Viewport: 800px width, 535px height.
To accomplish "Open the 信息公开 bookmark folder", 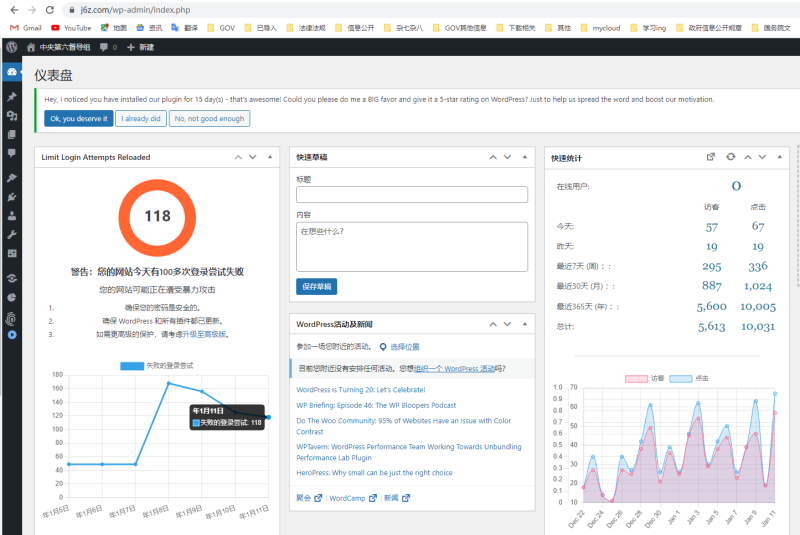I will pyautogui.click(x=355, y=28).
